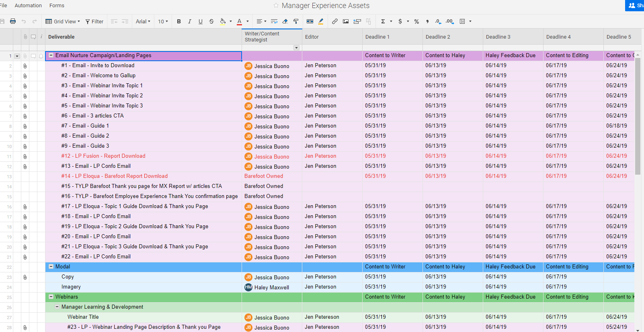644x332 pixels.
Task: Click the vertical scrollbar
Action: 638,117
